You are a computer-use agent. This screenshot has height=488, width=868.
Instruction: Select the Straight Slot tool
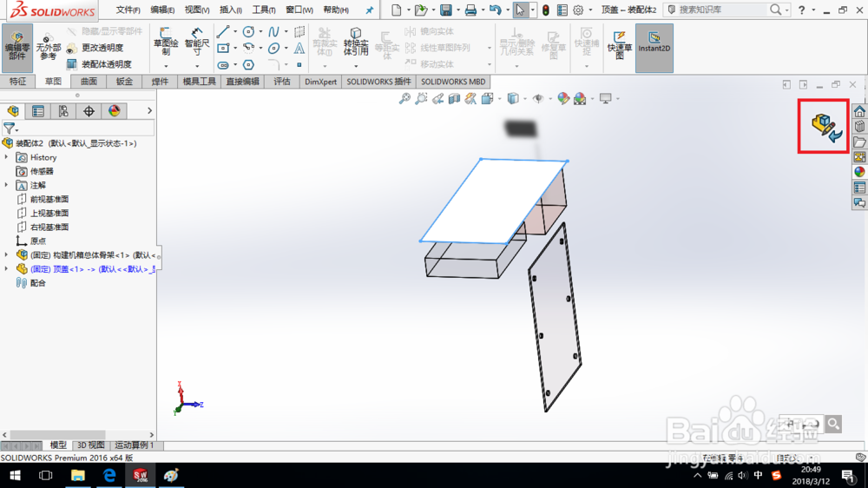point(223,65)
